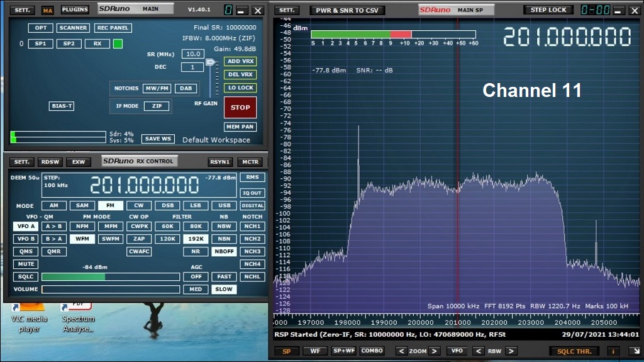The image size is (644, 362).
Task: Click the VFO button in Main SP
Action: (457, 351)
